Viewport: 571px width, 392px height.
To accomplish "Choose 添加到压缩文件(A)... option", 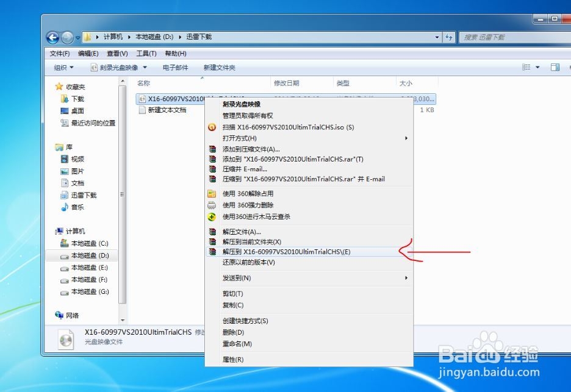I will point(309,149).
